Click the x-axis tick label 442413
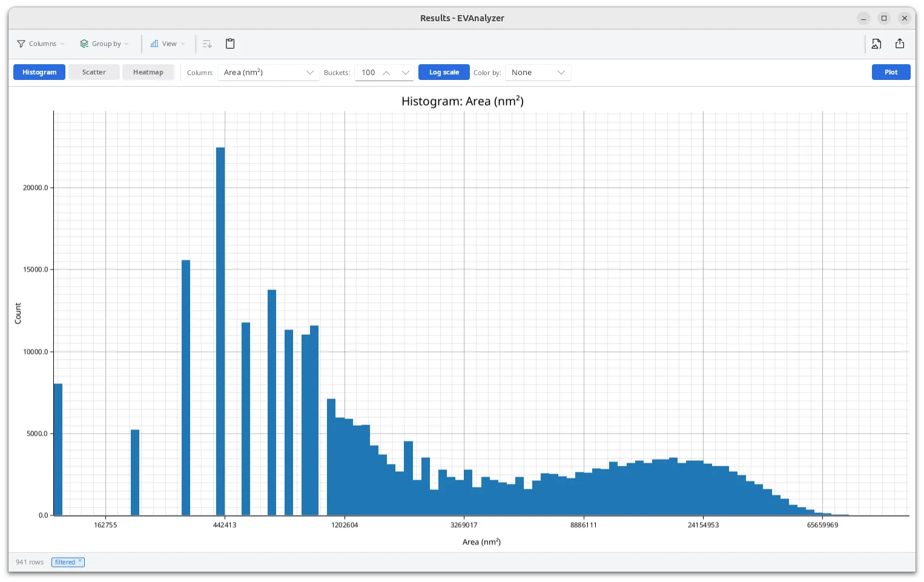Screen dimensions: 924x582 225,525
